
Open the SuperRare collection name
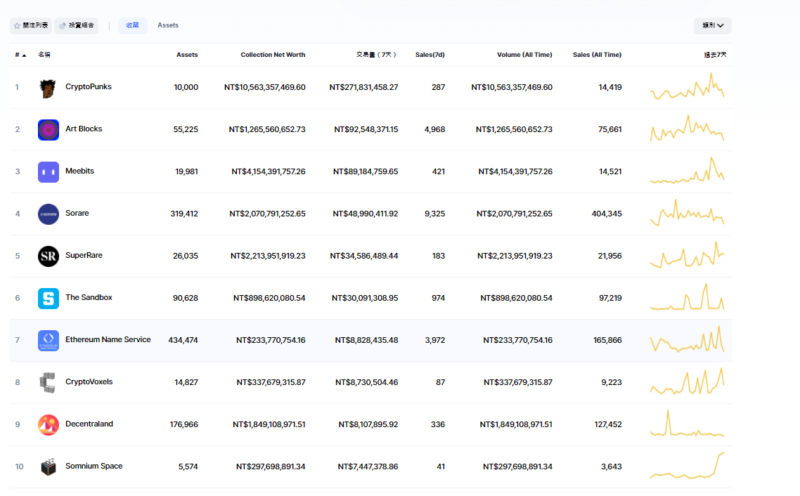click(x=84, y=255)
